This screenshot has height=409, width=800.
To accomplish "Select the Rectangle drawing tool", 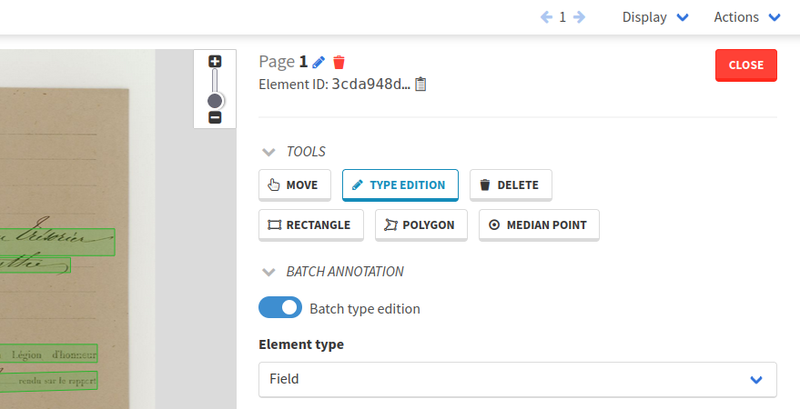I will 311,225.
